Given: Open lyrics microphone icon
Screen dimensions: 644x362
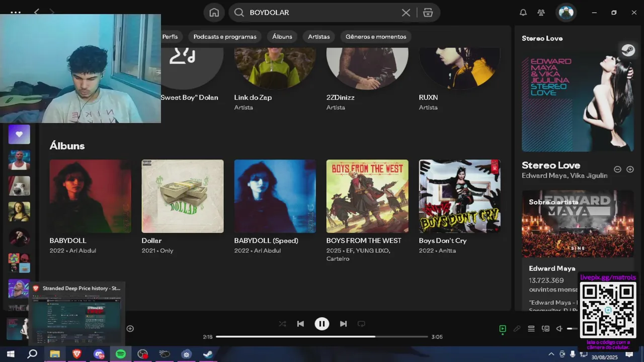Looking at the screenshot, I should (x=517, y=329).
